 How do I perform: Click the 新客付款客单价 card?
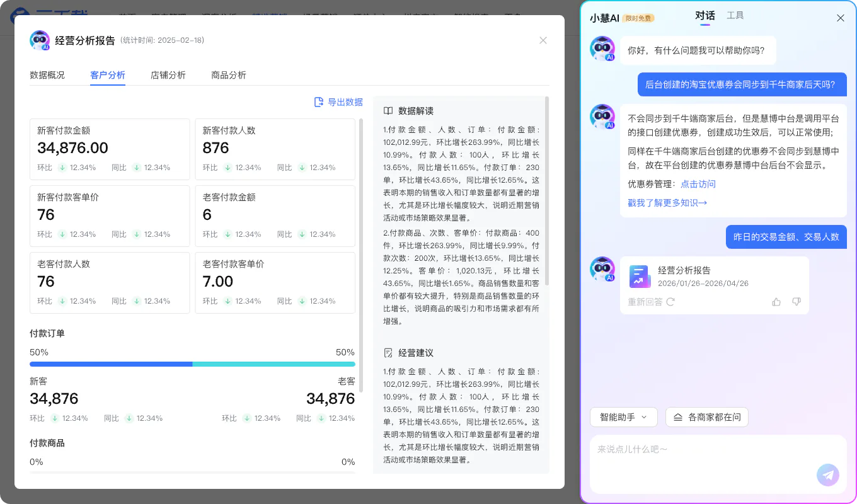[110, 216]
